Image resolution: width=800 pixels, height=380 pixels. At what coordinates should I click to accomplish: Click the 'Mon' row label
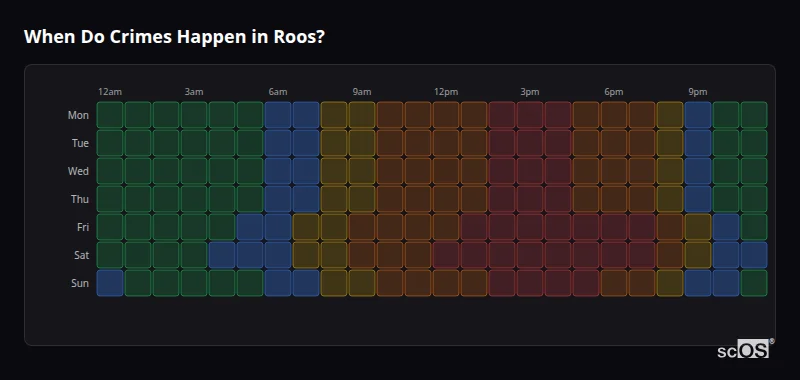click(78, 115)
